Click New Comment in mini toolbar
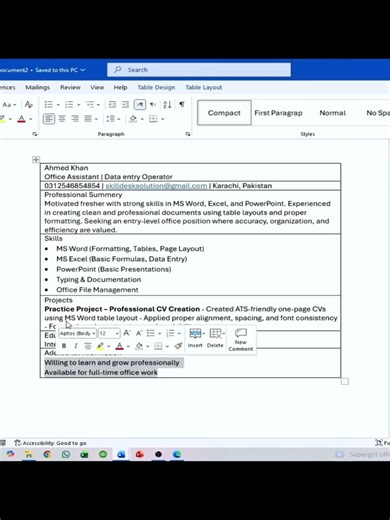This screenshot has height=520, width=390. (241, 339)
